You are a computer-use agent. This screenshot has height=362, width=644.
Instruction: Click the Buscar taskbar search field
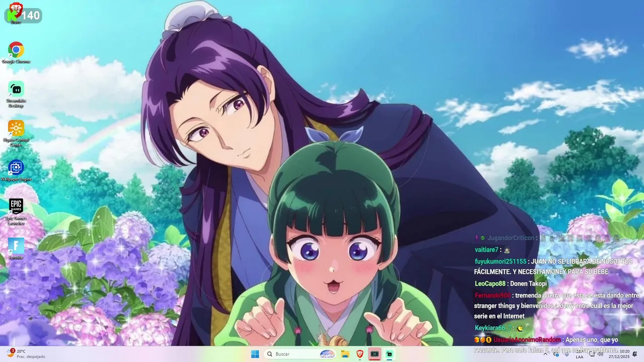pos(300,354)
